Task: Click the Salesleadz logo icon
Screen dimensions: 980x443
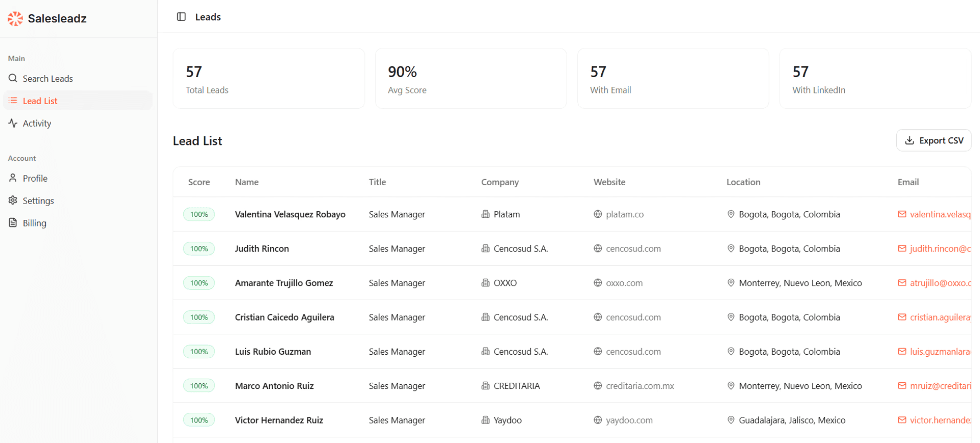Action: [15, 19]
